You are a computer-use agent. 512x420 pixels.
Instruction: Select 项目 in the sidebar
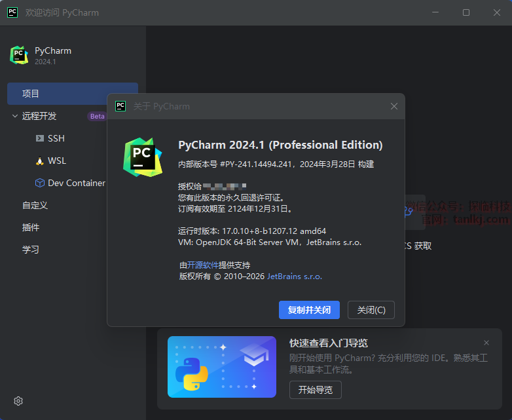coord(72,94)
